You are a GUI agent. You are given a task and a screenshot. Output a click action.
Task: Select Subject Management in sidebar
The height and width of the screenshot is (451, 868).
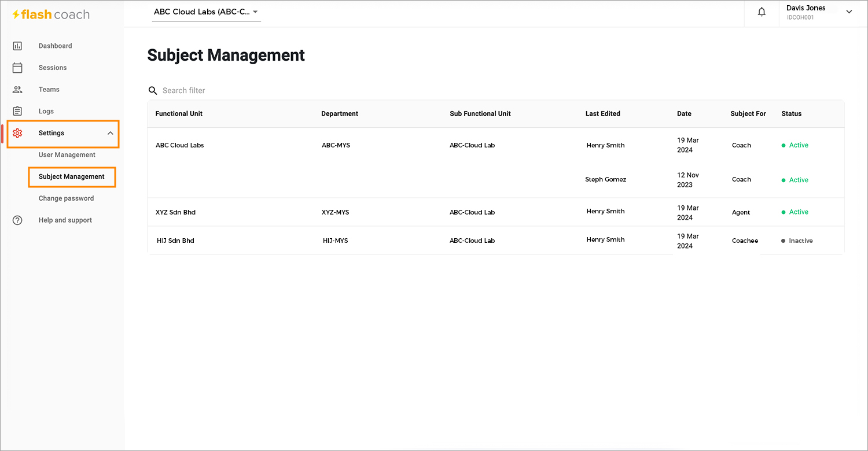[72, 177]
